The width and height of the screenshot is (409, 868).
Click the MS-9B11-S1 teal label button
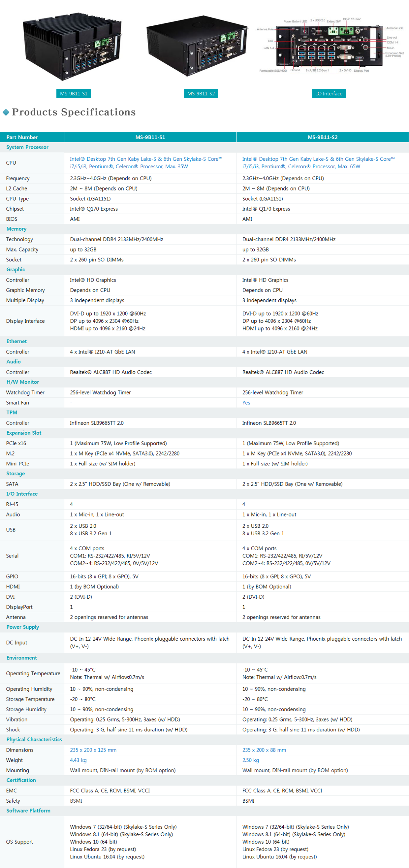coord(73,93)
